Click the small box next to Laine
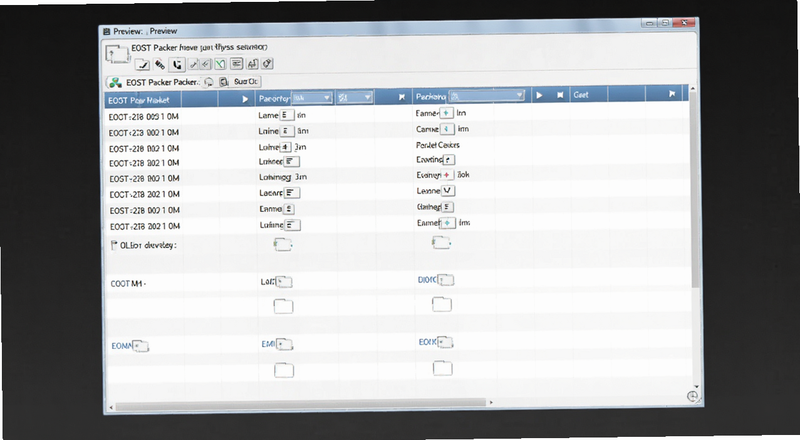The width and height of the screenshot is (800, 440). coord(287,131)
